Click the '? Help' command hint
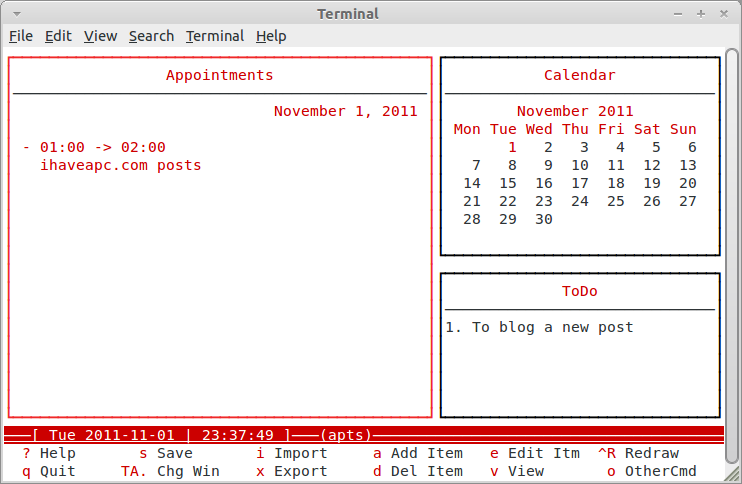The image size is (742, 484). [x=49, y=453]
